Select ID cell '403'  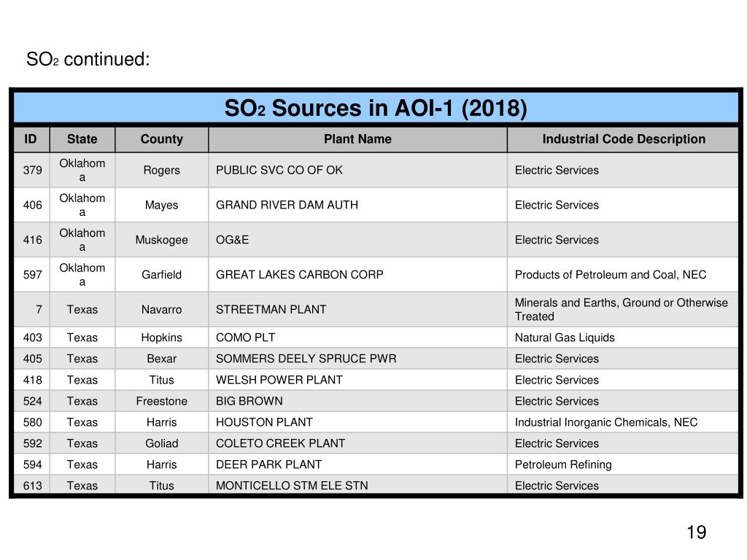[x=32, y=338]
